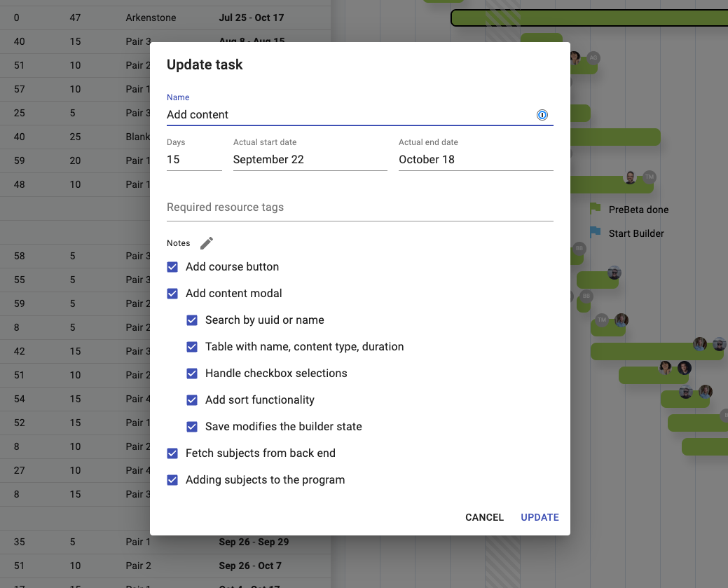Click the pencil icon to edit Notes
728x588 pixels.
click(206, 242)
